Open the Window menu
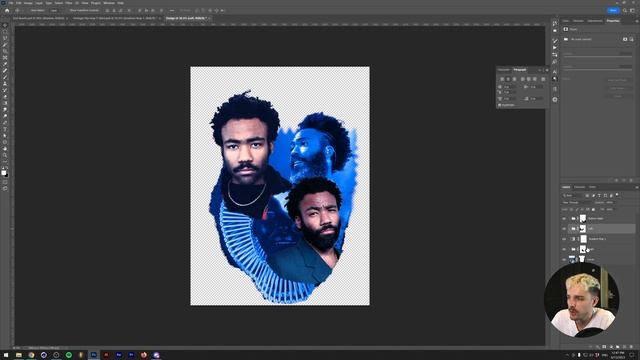 [109, 3]
